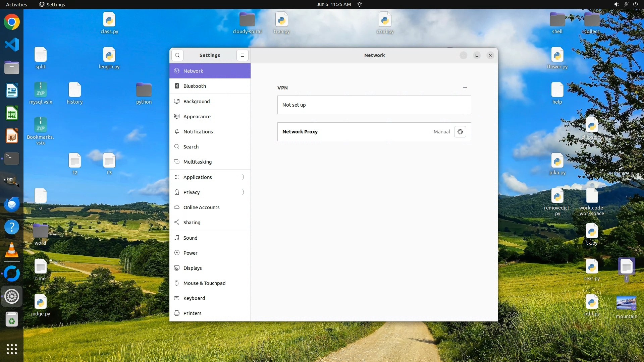Screen dimensions: 644x362
Task: Open Printers settings panel
Action: click(x=192, y=313)
